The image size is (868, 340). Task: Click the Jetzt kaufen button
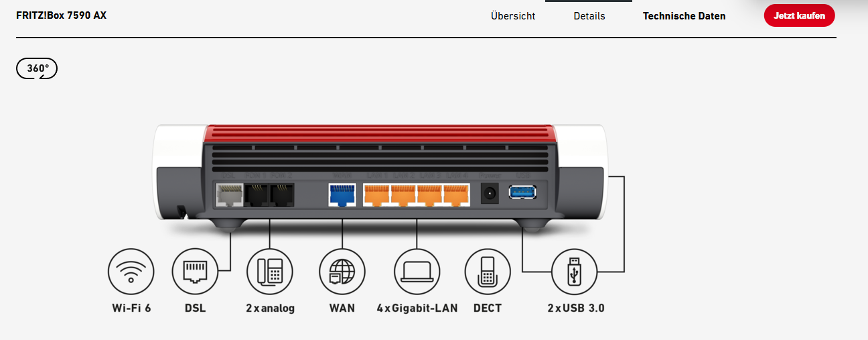pyautogui.click(x=800, y=15)
